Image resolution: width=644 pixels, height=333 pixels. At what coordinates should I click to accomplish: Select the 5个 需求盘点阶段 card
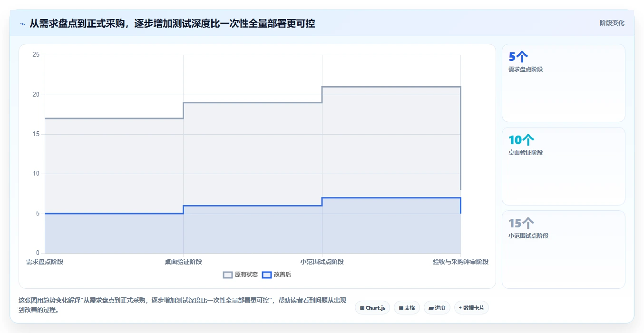564,83
